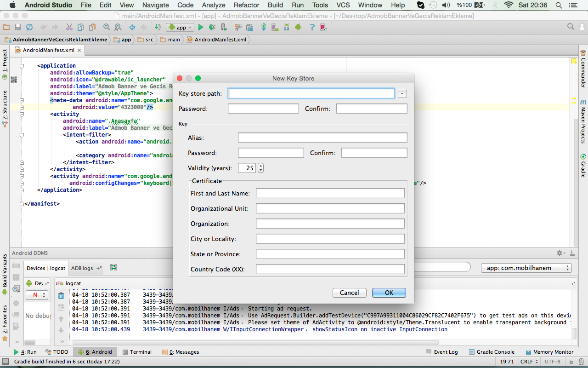Viewport: 588px width, 368px height.
Task: Click the blue Back navigation arrow
Action: 132,28
